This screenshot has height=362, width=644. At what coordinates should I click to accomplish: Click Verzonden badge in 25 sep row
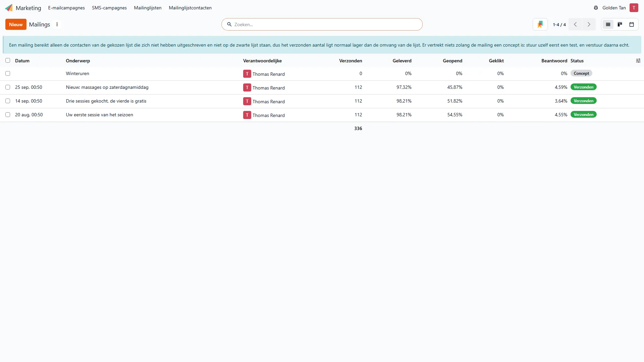click(x=583, y=87)
